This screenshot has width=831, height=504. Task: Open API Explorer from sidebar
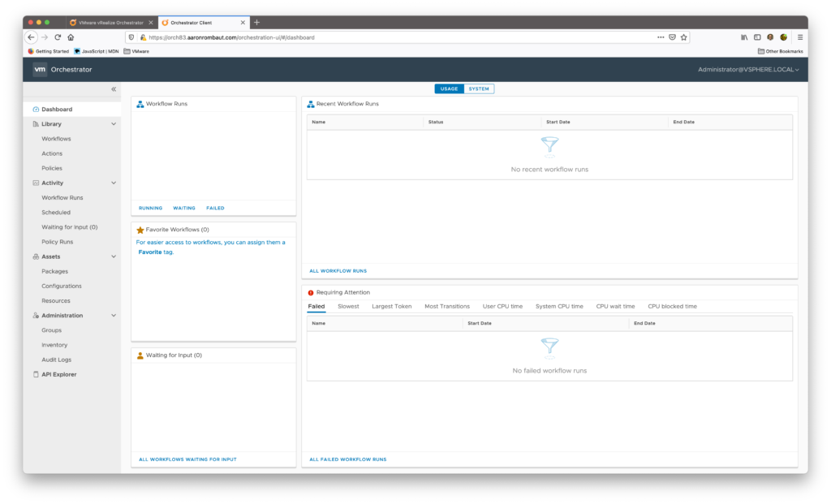[58, 374]
